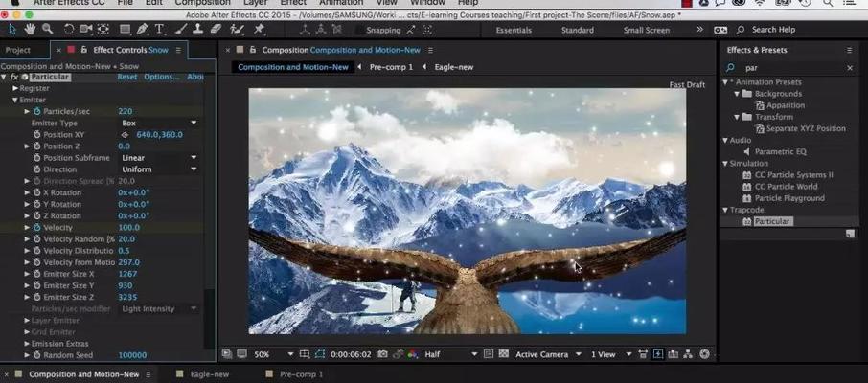Click the Options... link for Particular

click(x=162, y=77)
